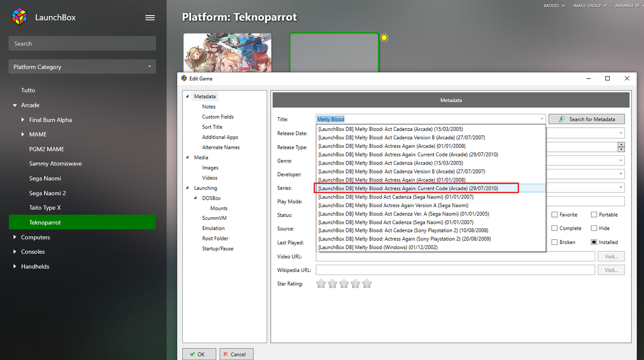
Task: Expand the Consoles category
Action: coord(15,252)
